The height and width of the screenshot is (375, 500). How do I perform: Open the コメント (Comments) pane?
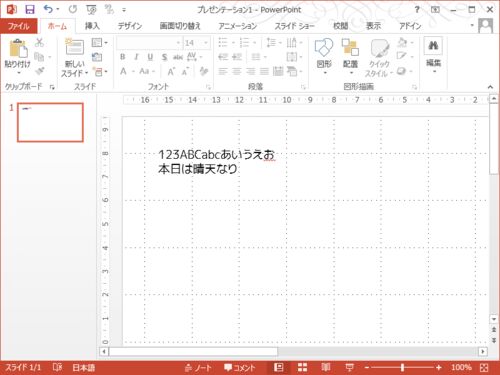click(240, 368)
